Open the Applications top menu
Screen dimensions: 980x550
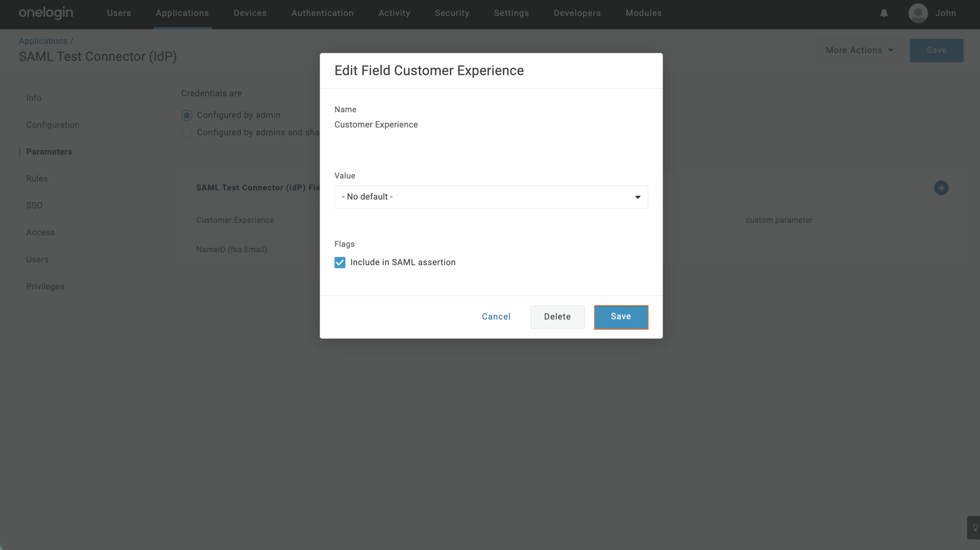coord(182,13)
